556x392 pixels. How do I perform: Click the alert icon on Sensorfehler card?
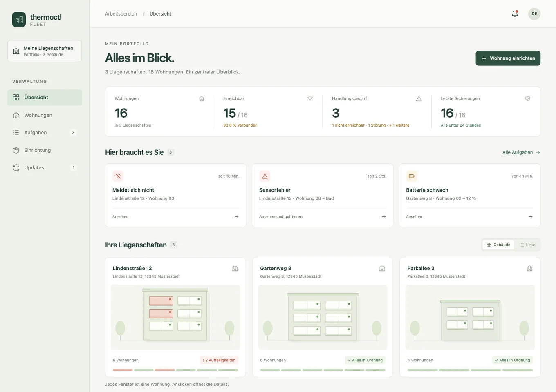(265, 176)
